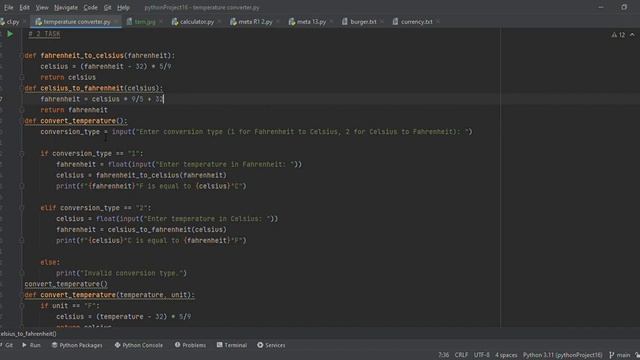This screenshot has width=640, height=360.
Task: Collapse the celsius_to_fahrenheit function fold marker
Action: pos(22,88)
